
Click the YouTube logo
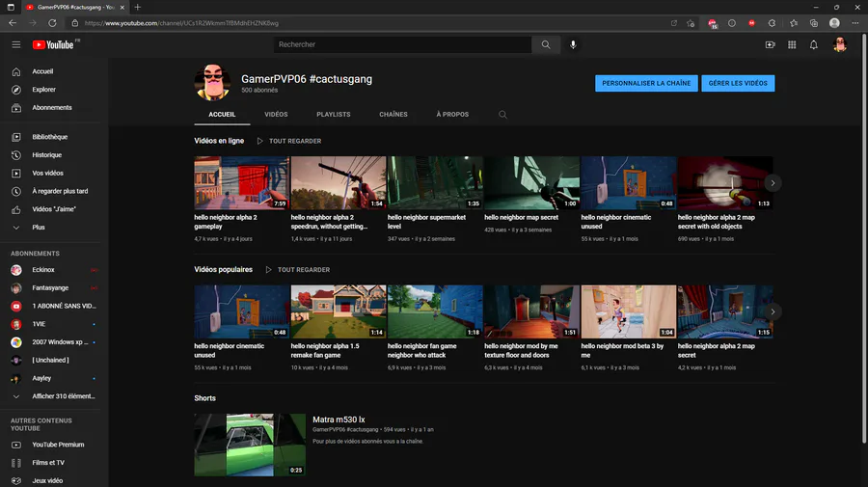53,44
